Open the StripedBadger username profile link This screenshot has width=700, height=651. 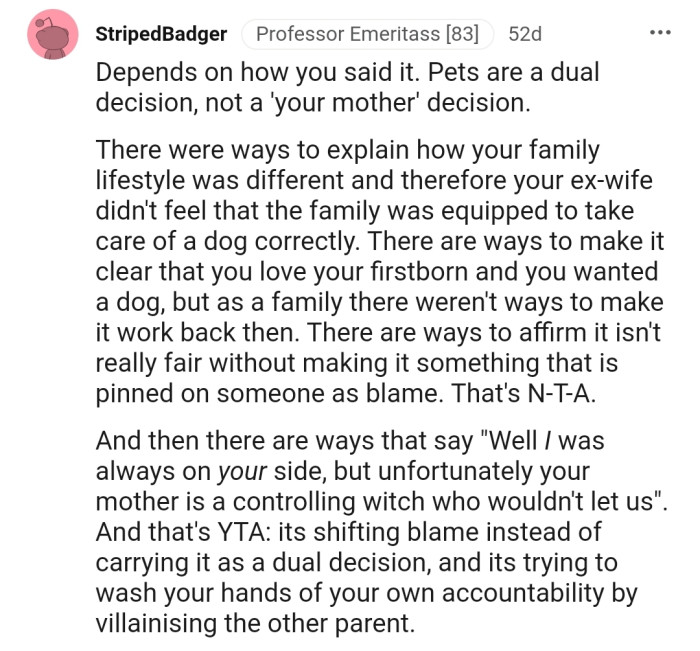(161, 34)
